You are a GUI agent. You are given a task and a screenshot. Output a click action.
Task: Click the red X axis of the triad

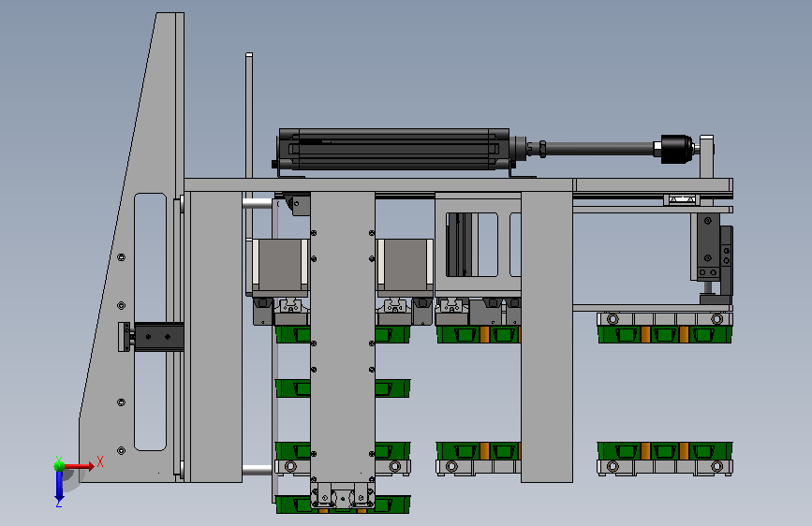click(79, 466)
